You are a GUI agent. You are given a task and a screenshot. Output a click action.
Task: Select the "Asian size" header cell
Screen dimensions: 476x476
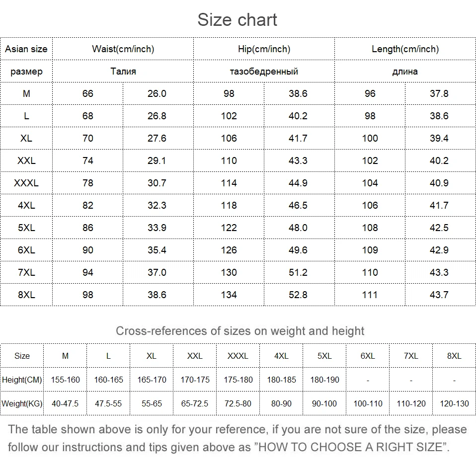point(26,49)
